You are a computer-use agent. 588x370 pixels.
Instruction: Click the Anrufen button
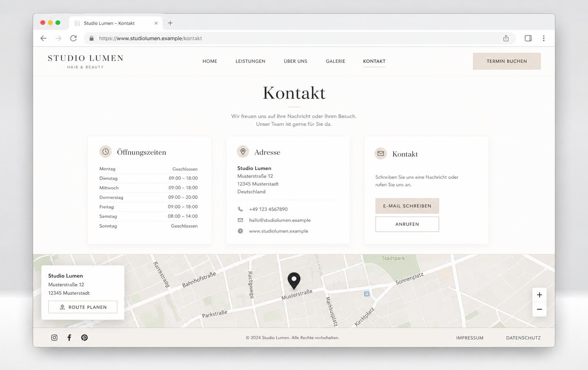[407, 224]
